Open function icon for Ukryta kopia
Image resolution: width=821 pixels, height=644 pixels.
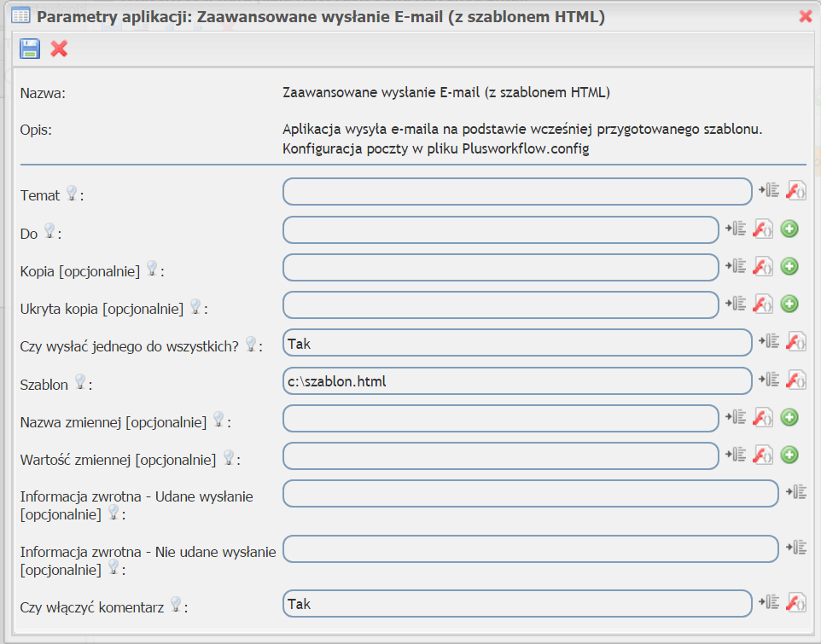[x=762, y=304]
